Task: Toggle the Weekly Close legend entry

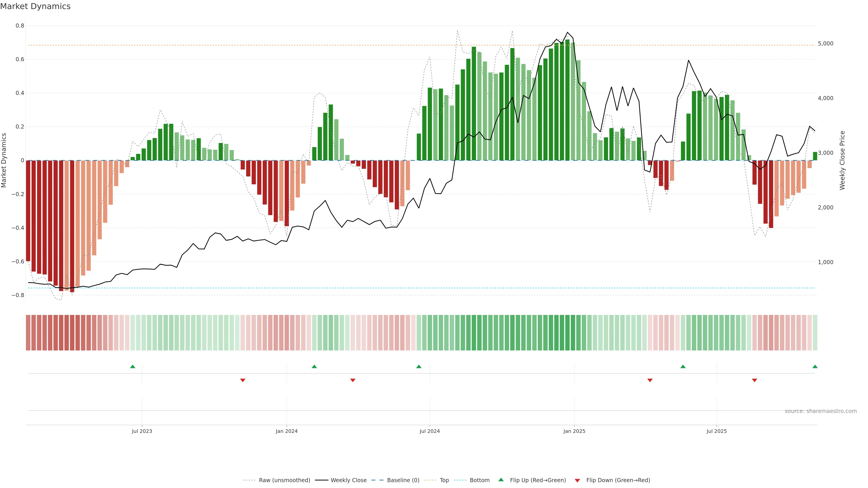Action: (x=348, y=480)
